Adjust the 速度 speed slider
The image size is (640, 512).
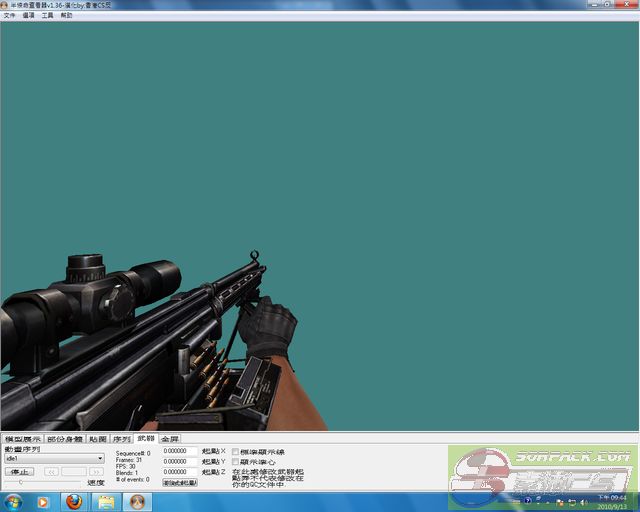coord(20,483)
